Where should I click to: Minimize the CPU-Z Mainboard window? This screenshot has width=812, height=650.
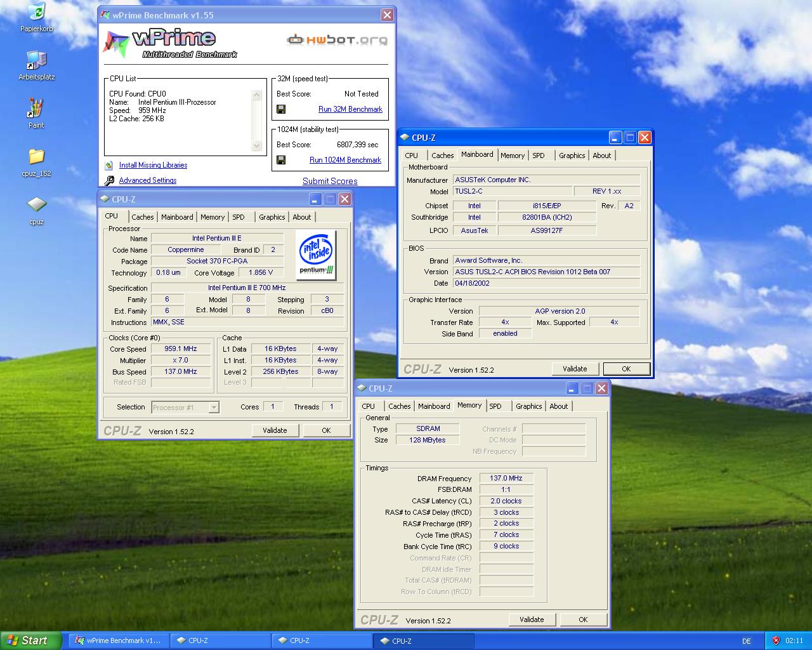[615, 137]
